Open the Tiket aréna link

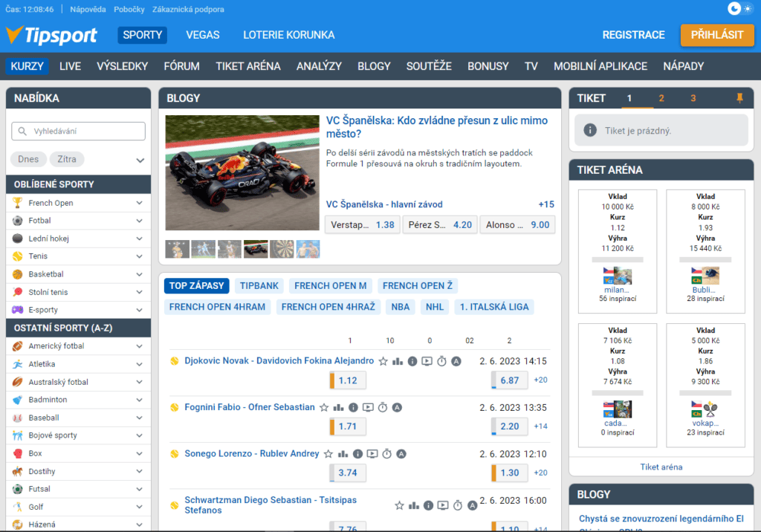[x=661, y=467]
